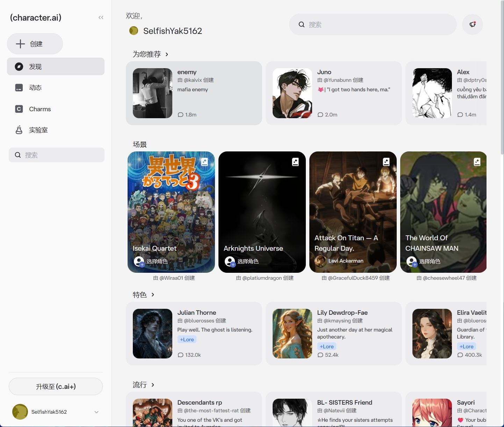This screenshot has width=504, height=427.
Task: Open the Elira portrait thumbnail
Action: click(x=432, y=334)
